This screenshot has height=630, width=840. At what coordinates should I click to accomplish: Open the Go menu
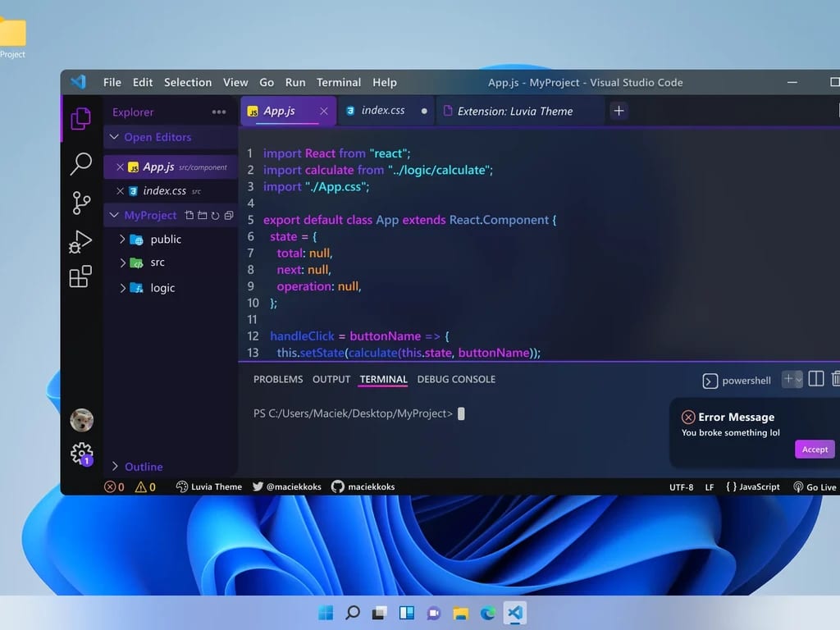tap(267, 83)
